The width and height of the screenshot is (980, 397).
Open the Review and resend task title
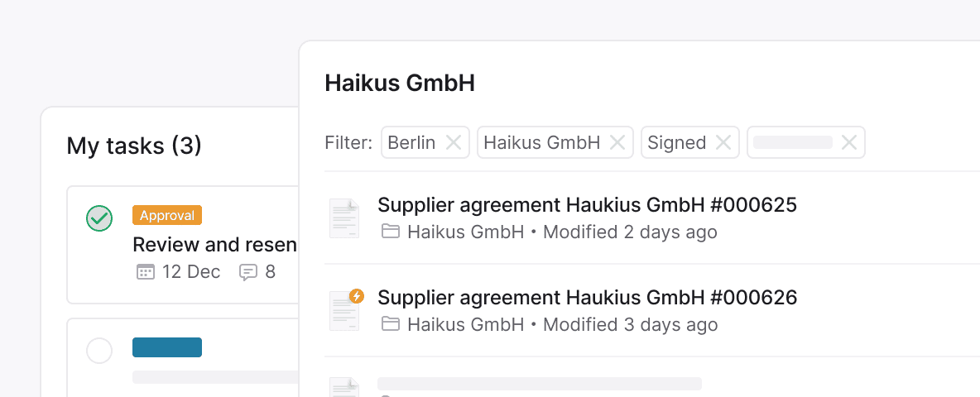coord(214,245)
